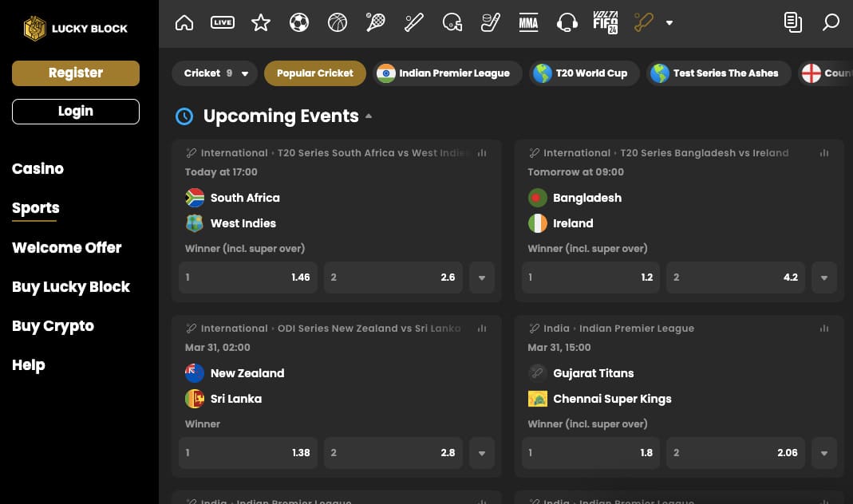Open statistics icon for Bangladesh vs Ireland

[x=824, y=153]
